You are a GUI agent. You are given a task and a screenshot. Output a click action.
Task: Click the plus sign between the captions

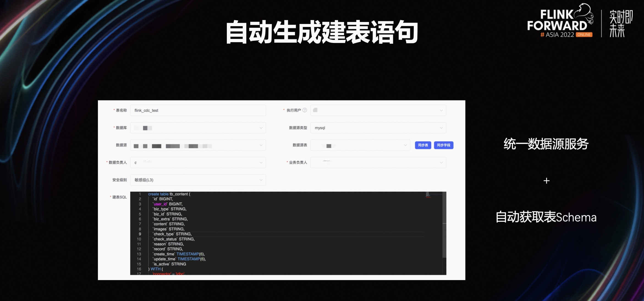(546, 181)
